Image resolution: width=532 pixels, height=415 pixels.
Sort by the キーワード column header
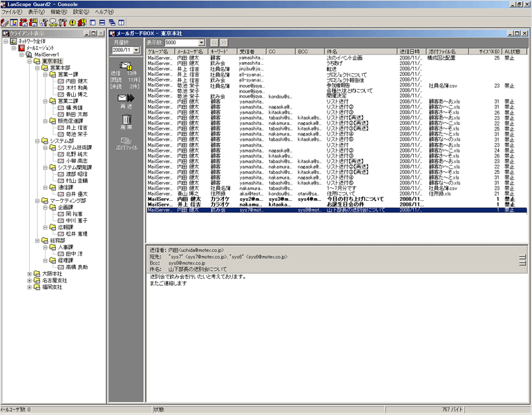223,52
